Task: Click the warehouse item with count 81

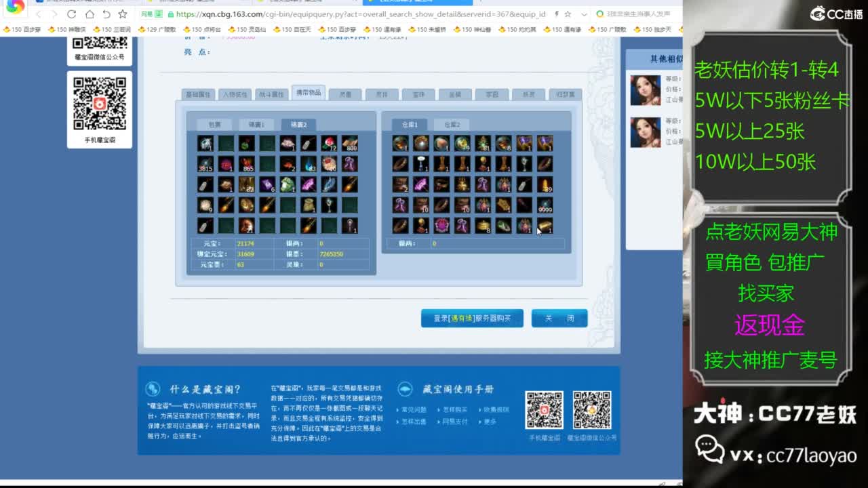Action: (x=483, y=143)
